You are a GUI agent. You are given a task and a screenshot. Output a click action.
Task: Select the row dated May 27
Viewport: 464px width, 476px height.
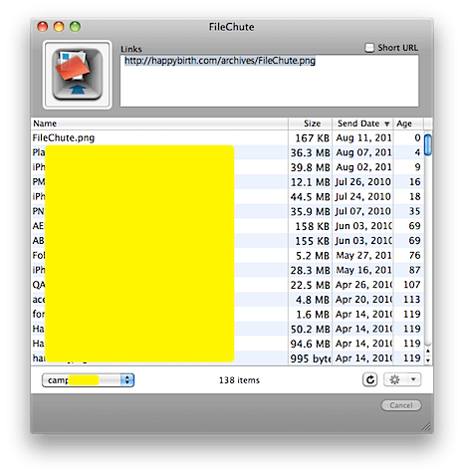[227, 255]
